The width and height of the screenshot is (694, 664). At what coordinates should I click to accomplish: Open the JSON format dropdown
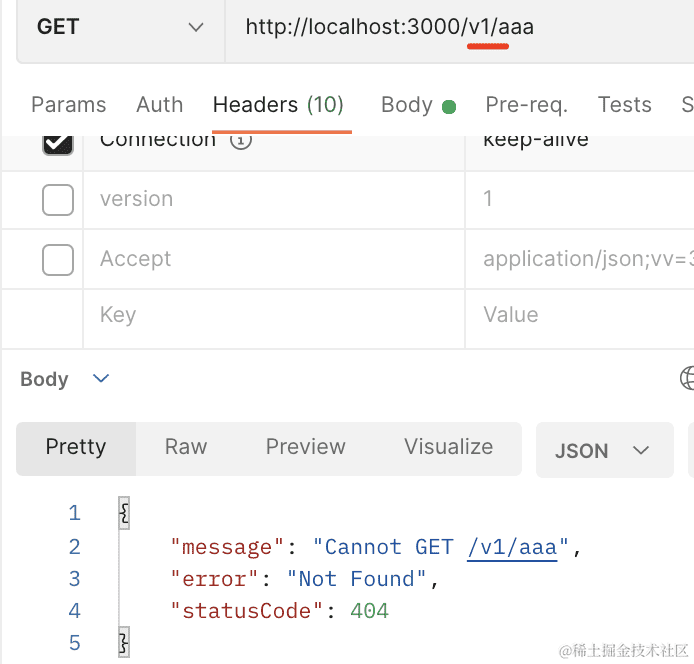603,450
